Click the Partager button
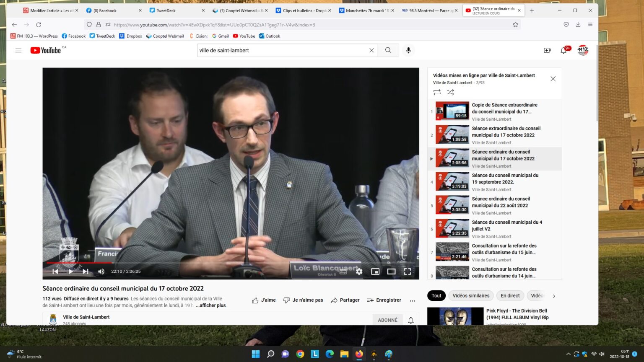The image size is (644, 362). tap(345, 300)
